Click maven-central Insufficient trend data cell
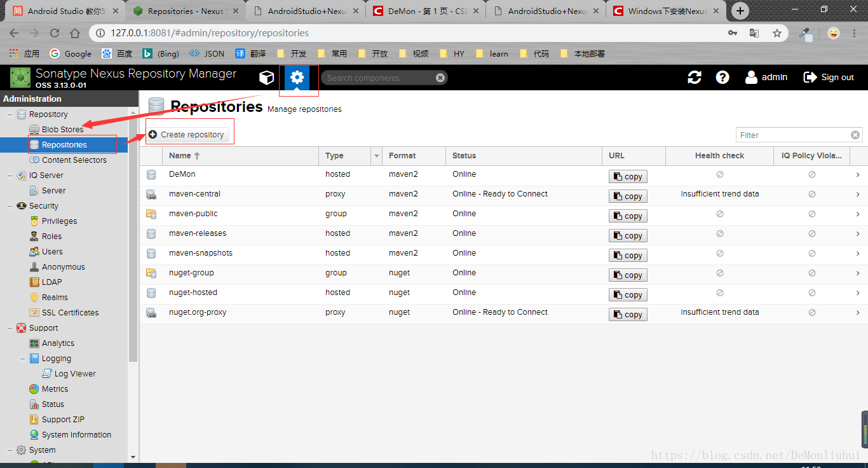868x468 pixels. pos(719,194)
